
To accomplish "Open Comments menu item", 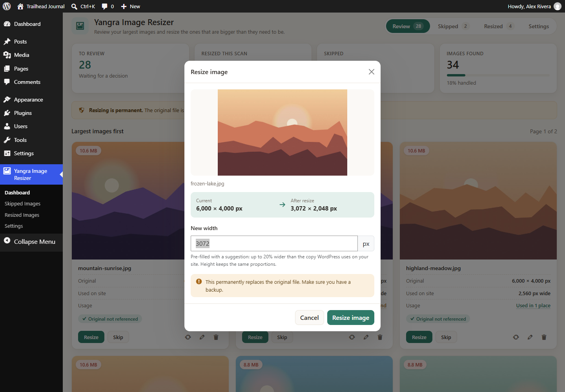I will 31,82.
